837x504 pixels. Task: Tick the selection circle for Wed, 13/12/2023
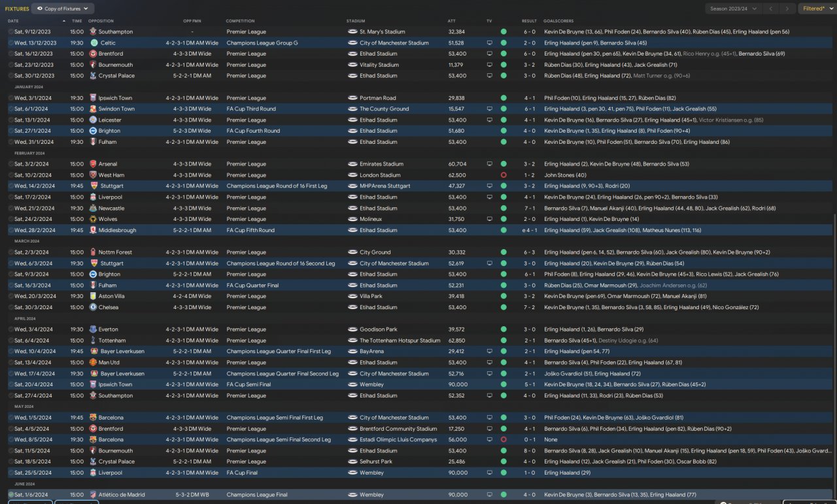[11, 42]
